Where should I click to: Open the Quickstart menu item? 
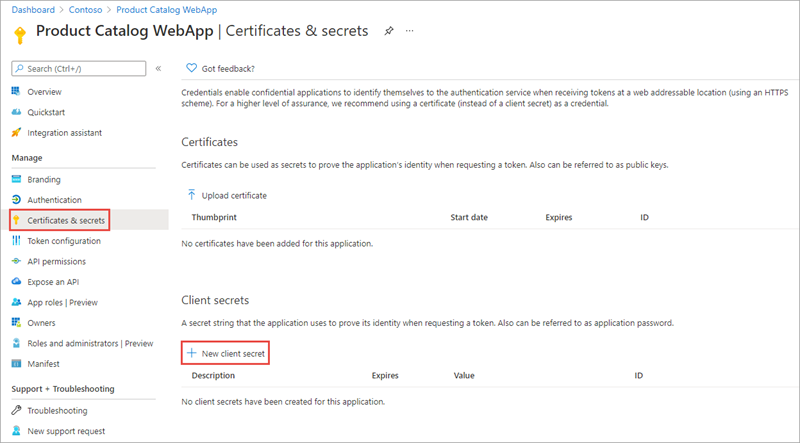click(x=46, y=112)
